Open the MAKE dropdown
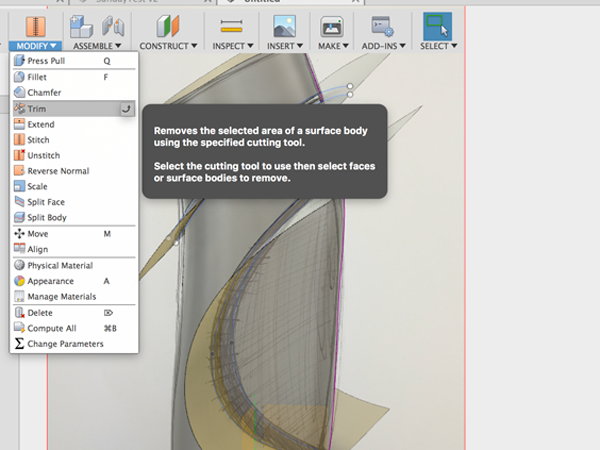 pyautogui.click(x=333, y=46)
